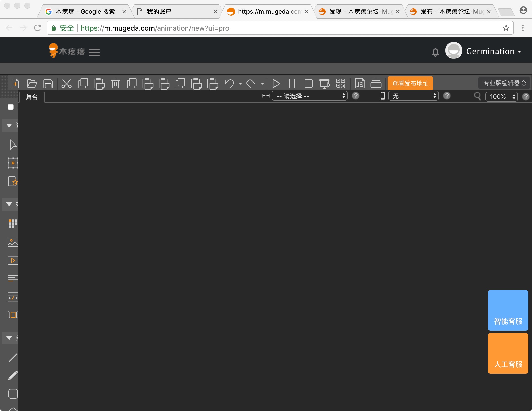Click the Copy icon right after the scissors
Viewport: 532px width, 411px height.
pyautogui.click(x=83, y=83)
